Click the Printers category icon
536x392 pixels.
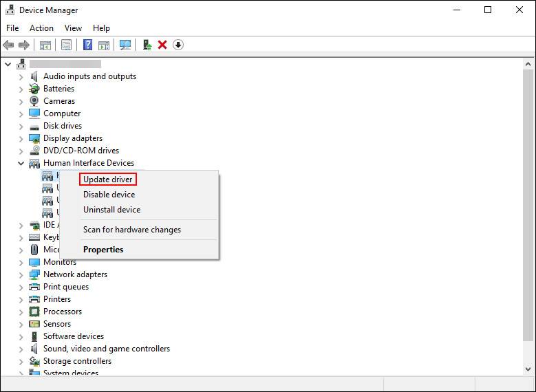[x=34, y=299]
